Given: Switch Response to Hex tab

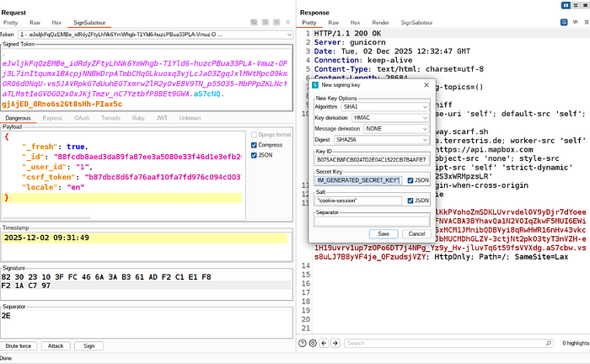Looking at the screenshot, I should click(x=355, y=23).
